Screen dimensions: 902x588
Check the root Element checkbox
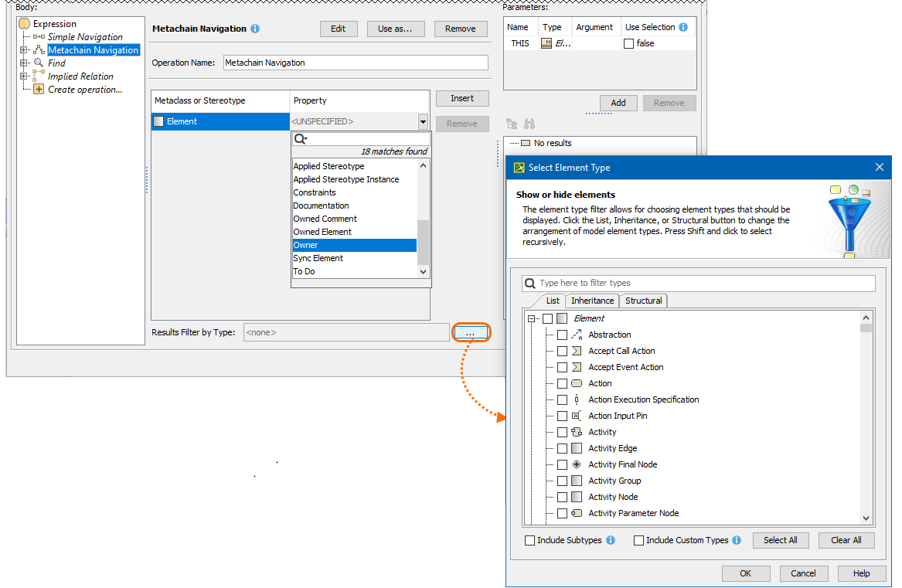(x=548, y=318)
